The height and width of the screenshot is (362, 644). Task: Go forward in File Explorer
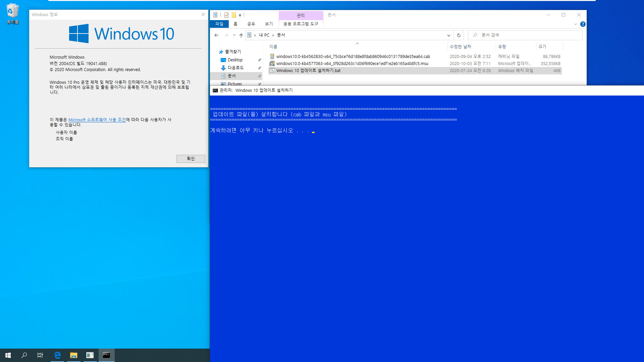coord(226,35)
